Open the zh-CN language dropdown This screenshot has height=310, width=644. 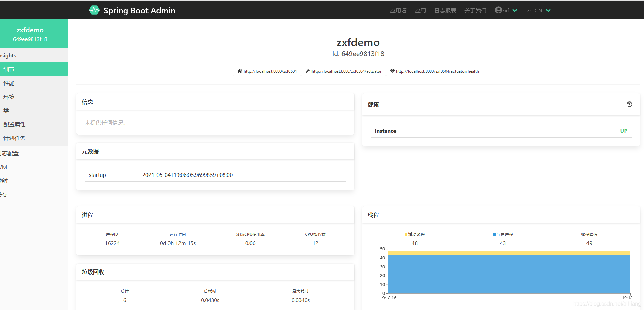[538, 10]
